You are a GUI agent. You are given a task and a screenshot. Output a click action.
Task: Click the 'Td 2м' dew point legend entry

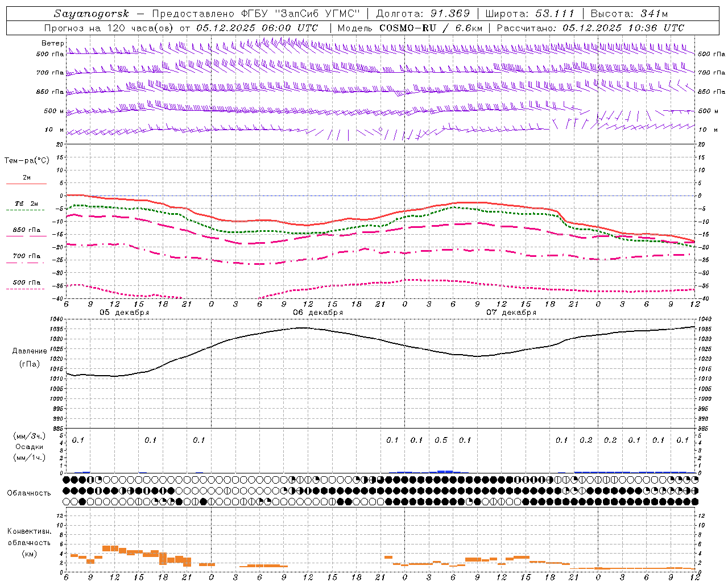tap(27, 203)
